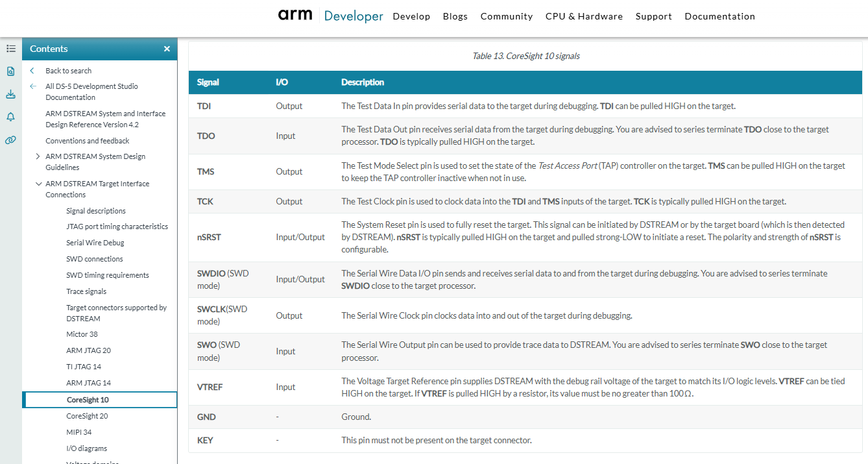
Task: Click the arm logo
Action: click(295, 15)
